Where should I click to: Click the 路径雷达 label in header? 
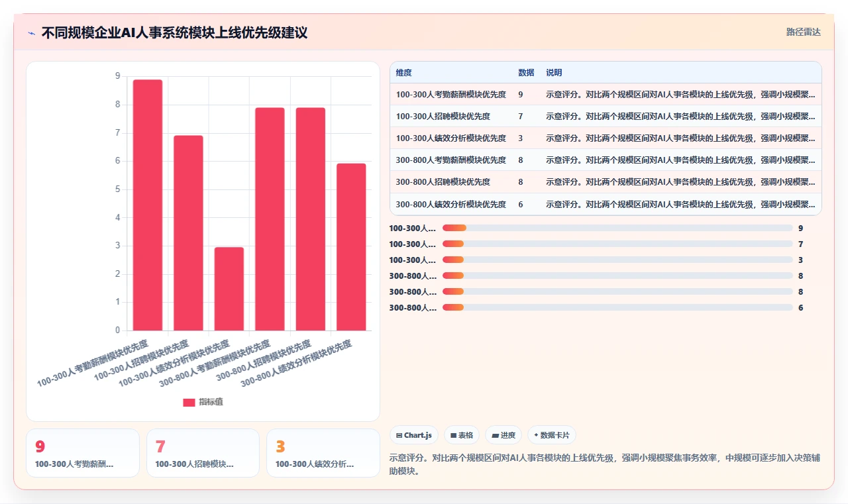click(x=803, y=32)
